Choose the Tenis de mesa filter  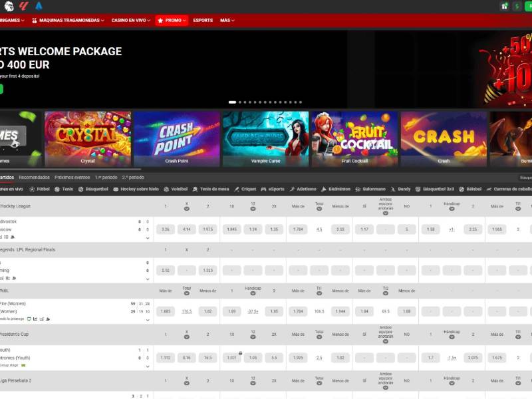coord(211,190)
